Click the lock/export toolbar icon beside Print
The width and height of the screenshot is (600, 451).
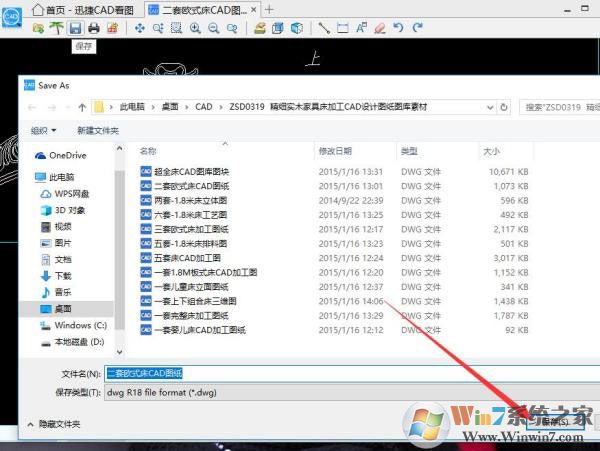tap(112, 28)
